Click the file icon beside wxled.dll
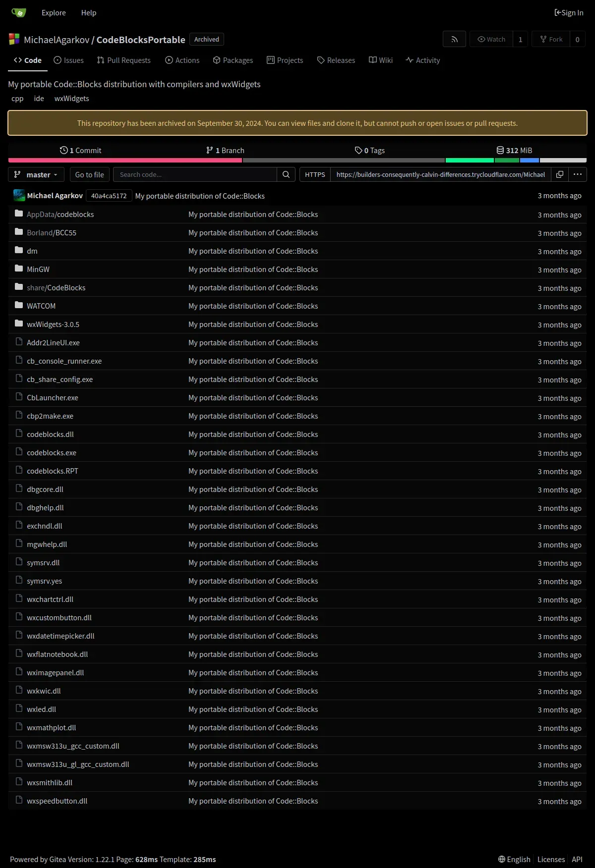 (x=19, y=708)
